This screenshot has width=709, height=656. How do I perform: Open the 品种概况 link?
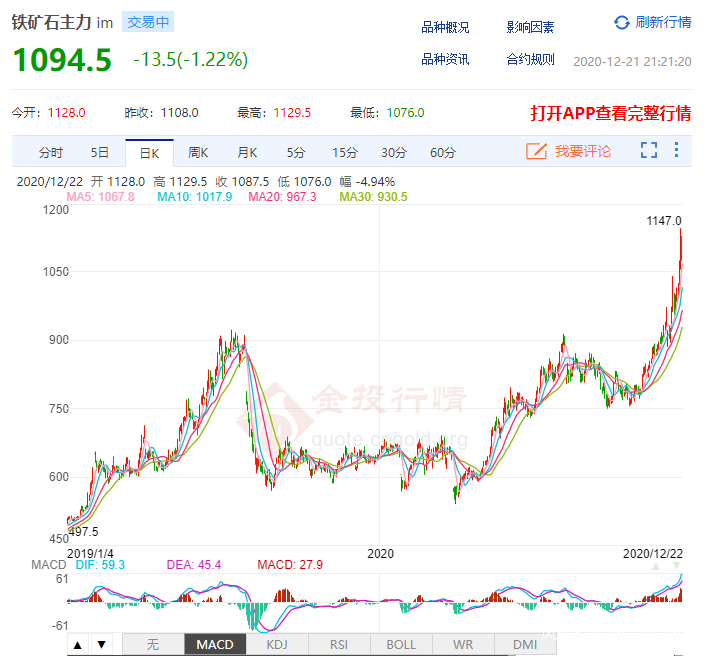(445, 28)
